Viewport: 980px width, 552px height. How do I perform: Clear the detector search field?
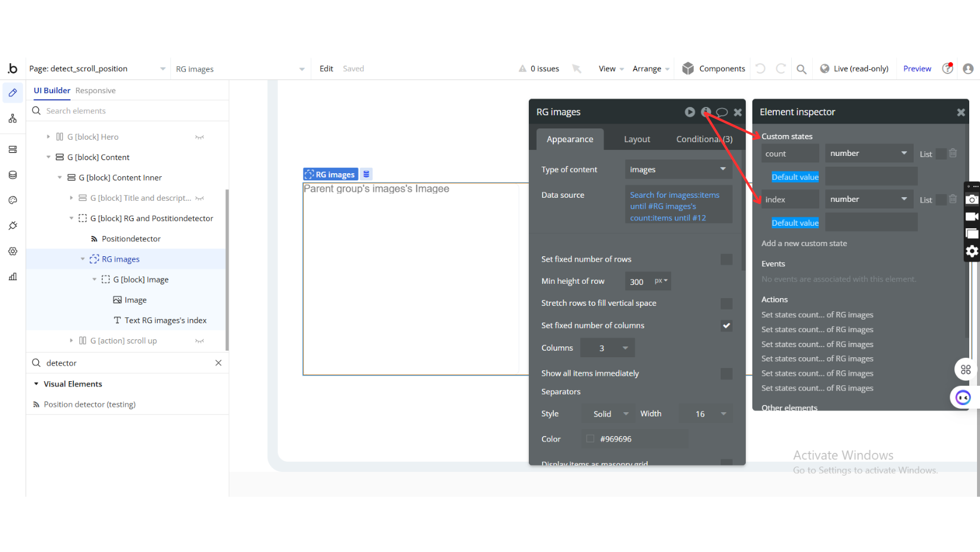coord(218,363)
